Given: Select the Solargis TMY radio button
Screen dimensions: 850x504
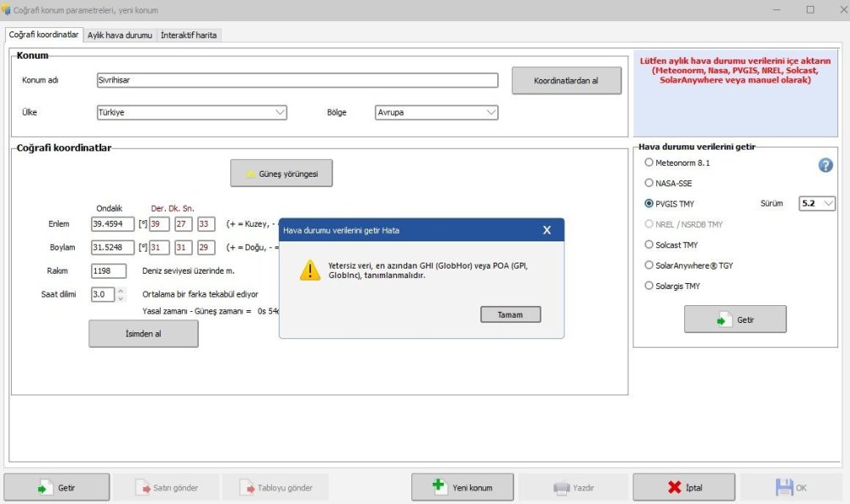Looking at the screenshot, I should pos(649,286).
